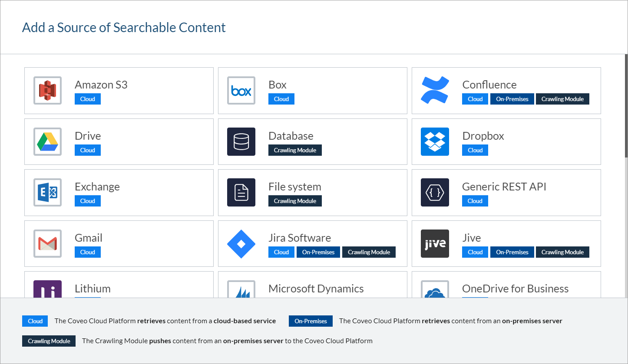Click the Crawling Module badge in the legend
The width and height of the screenshot is (628, 364).
[49, 341]
